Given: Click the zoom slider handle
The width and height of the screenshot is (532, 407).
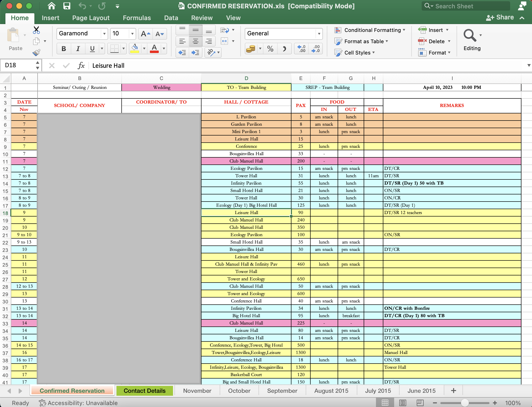Looking at the screenshot, I should [464, 403].
